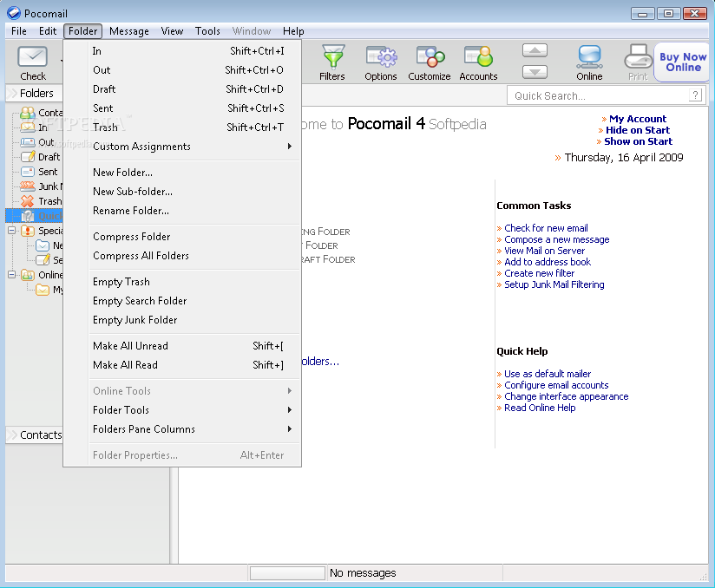Select the Junk folder icon in tree
Screen dimensions: 715x588
tap(28, 186)
